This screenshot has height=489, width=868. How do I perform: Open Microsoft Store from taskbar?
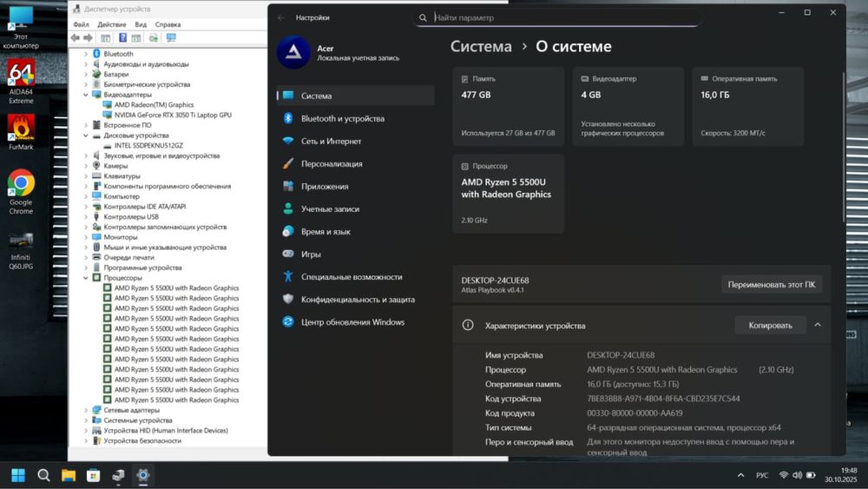pyautogui.click(x=94, y=475)
